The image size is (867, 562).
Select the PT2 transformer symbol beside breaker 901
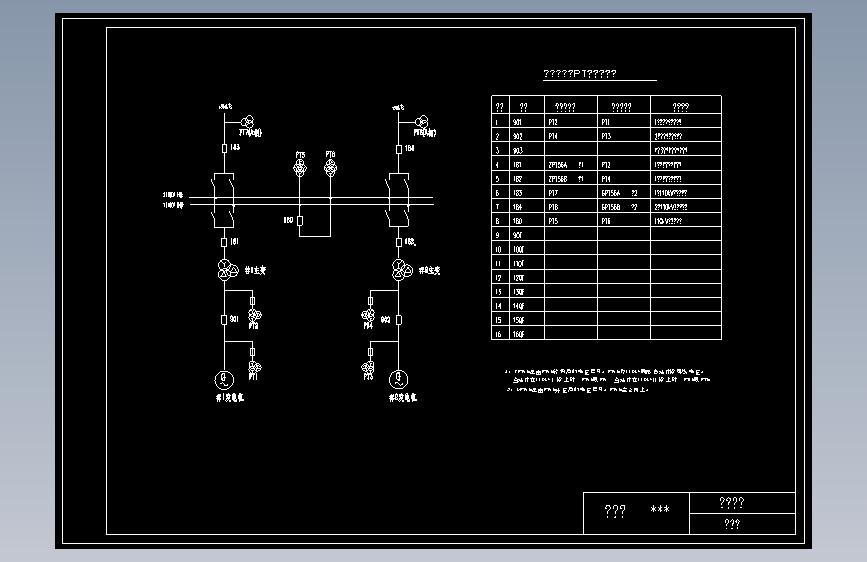pos(254,315)
